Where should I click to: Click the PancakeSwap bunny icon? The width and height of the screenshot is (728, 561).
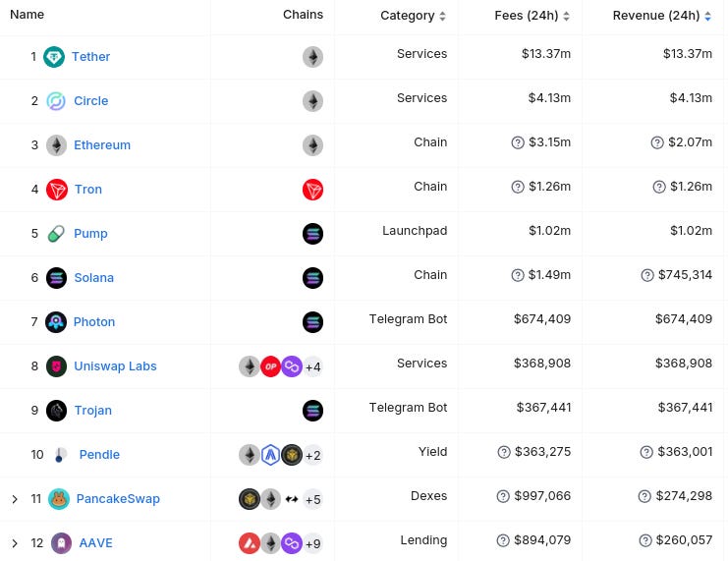click(x=59, y=499)
